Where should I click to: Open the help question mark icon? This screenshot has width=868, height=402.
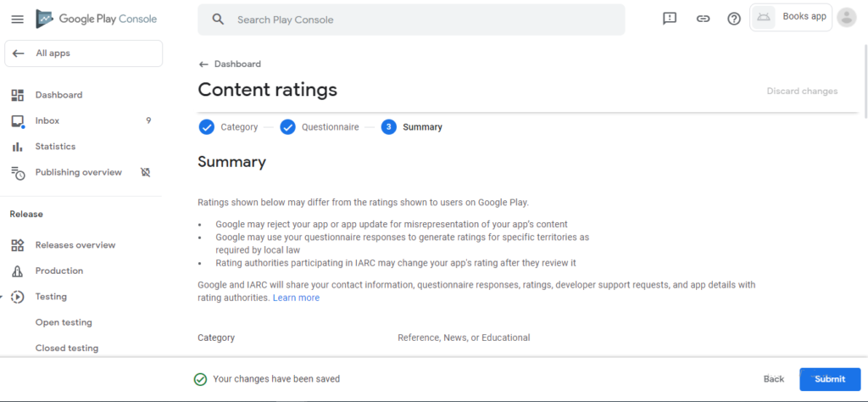pos(734,19)
